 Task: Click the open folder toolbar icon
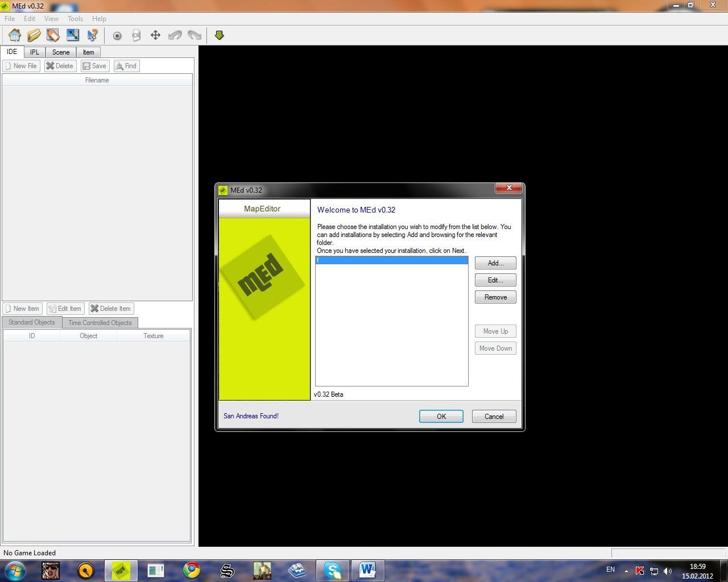pos(34,35)
